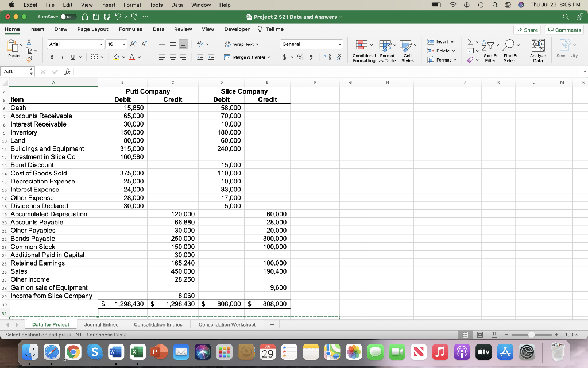588x368 pixels.
Task: Switch to the Formulas ribbon tab
Action: (130, 29)
